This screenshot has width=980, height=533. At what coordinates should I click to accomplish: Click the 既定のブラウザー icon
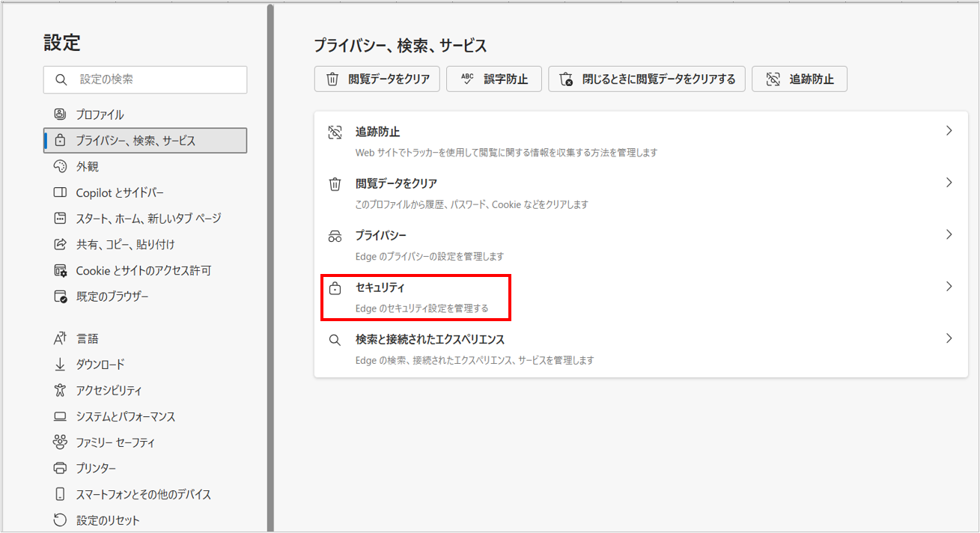(x=61, y=296)
